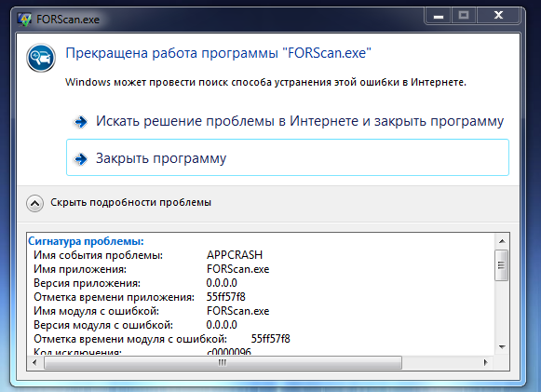Select the value "APPCRASH"
Image resolution: width=541 pixels, height=392 pixels.
point(235,255)
